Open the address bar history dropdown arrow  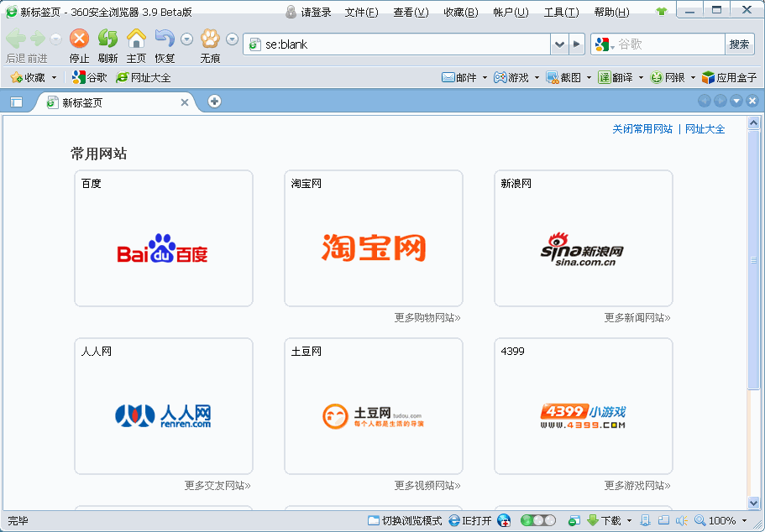pos(559,44)
